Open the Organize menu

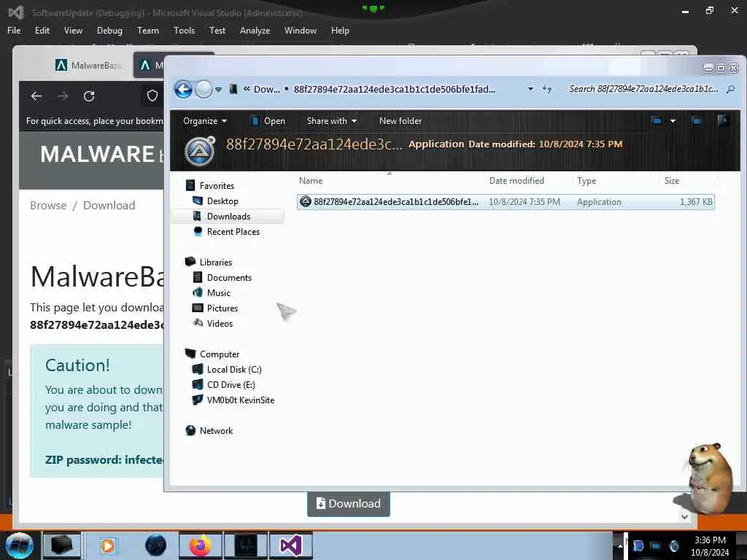[205, 121]
